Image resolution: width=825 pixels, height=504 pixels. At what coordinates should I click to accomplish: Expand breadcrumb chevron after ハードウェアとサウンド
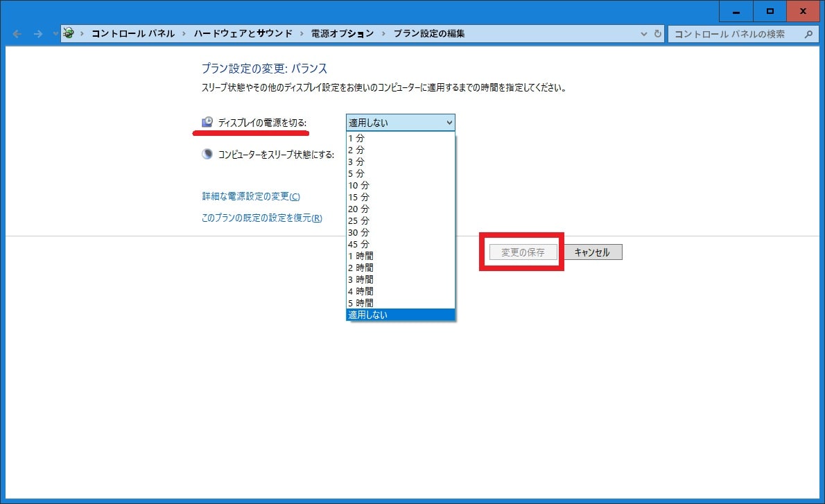pyautogui.click(x=302, y=34)
